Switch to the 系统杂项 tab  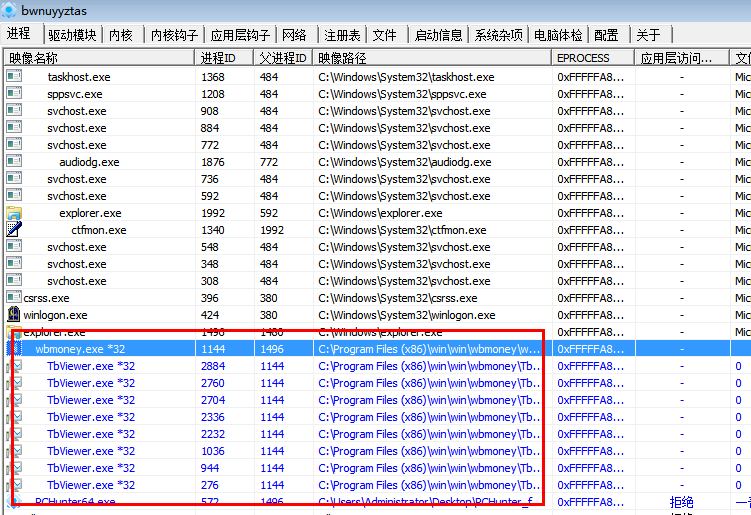[498, 35]
